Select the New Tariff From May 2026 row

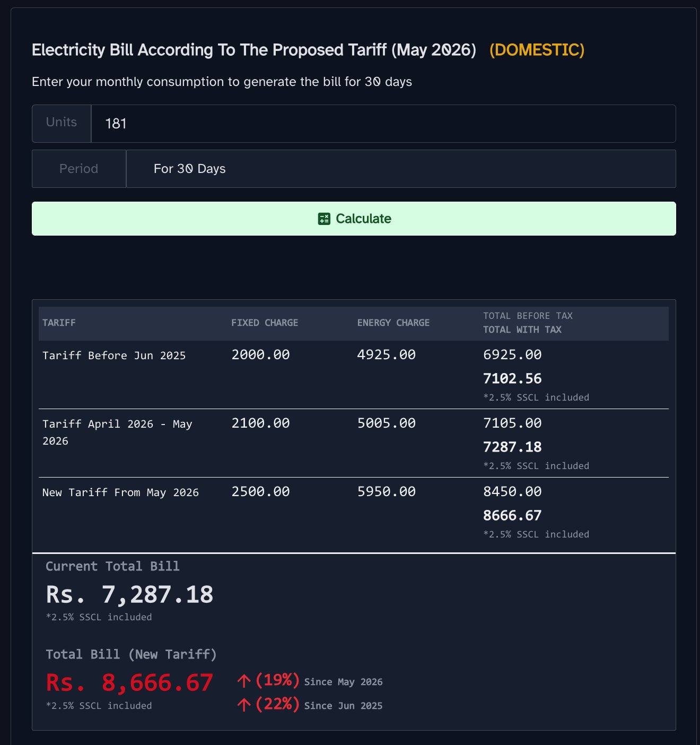(x=354, y=512)
